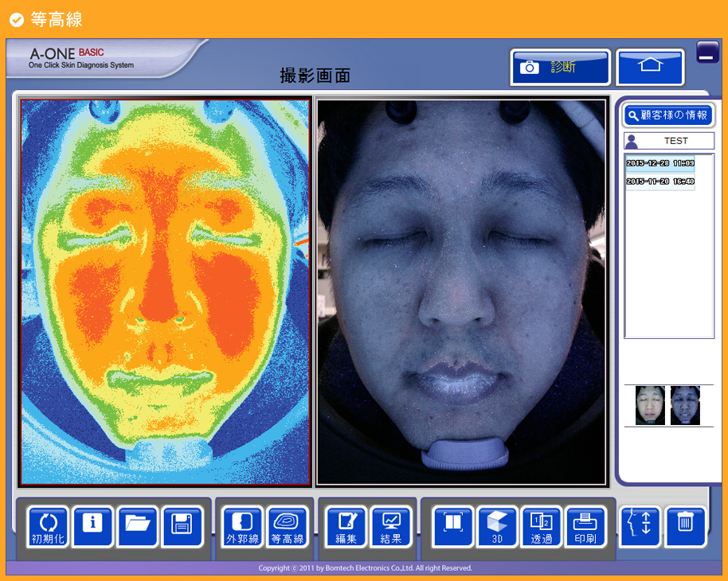Toggle the split comparison view icon
728x581 pixels.
click(453, 527)
